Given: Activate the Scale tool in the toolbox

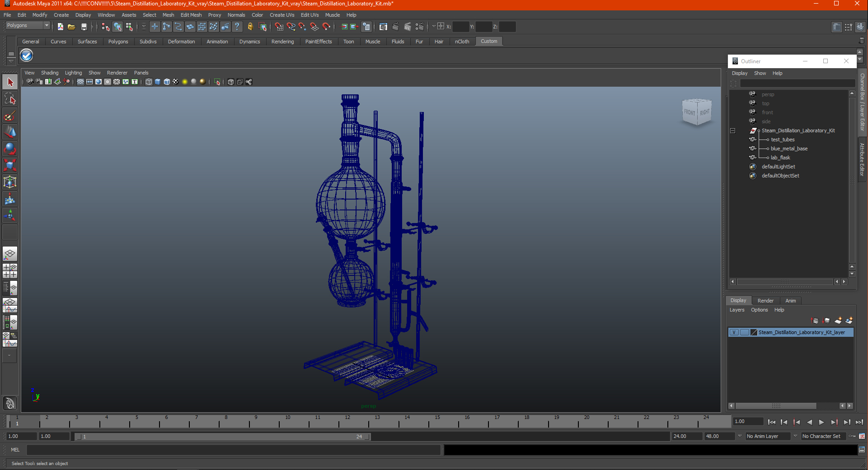Looking at the screenshot, I should pos(10,165).
